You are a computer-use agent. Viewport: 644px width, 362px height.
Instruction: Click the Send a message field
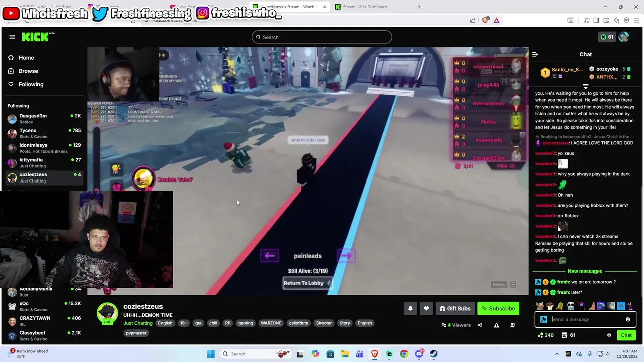click(x=587, y=319)
